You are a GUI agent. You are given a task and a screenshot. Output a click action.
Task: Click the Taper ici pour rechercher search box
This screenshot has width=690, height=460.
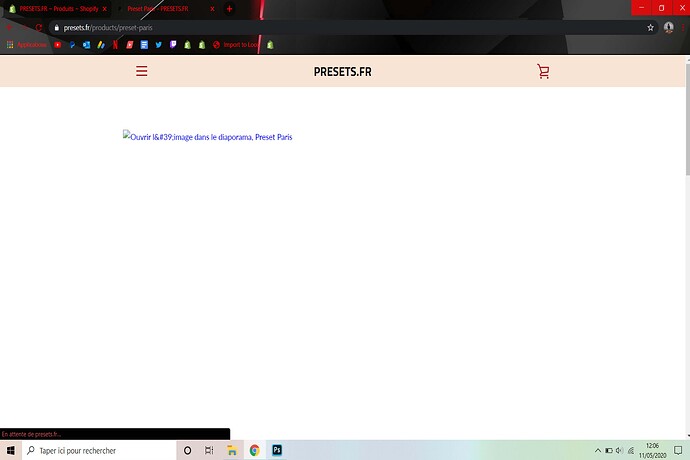99,450
